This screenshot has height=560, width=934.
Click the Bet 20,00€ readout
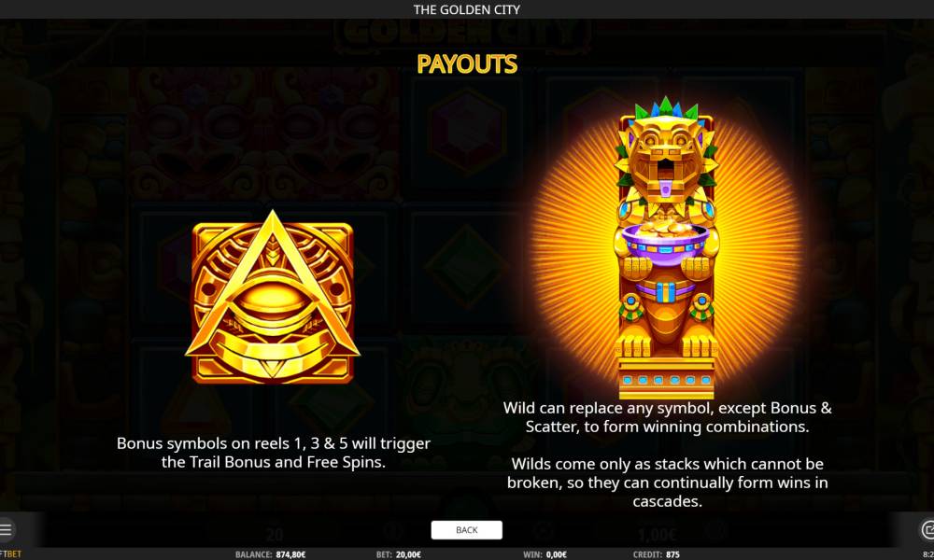point(399,554)
